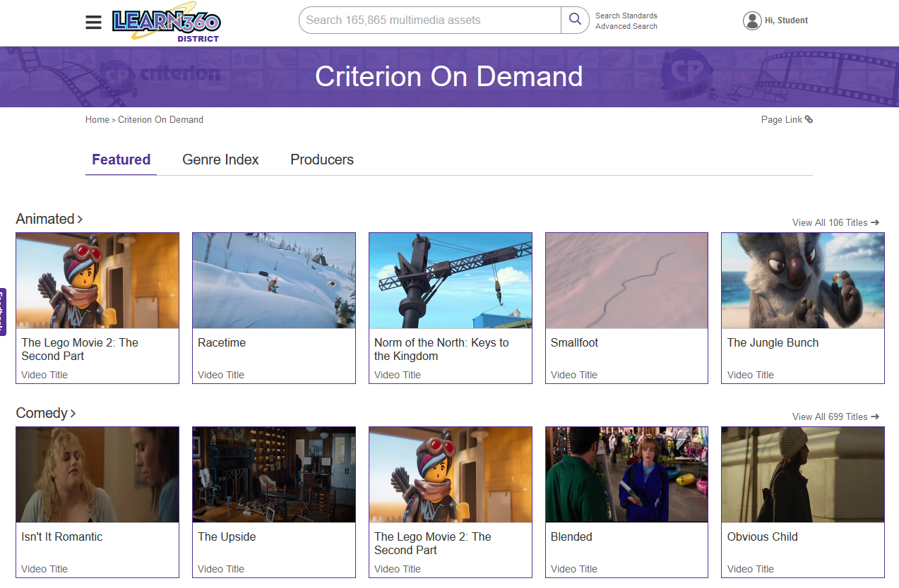Click Video Title label under The Upside
Screen dimensions: 899x588
click(221, 569)
